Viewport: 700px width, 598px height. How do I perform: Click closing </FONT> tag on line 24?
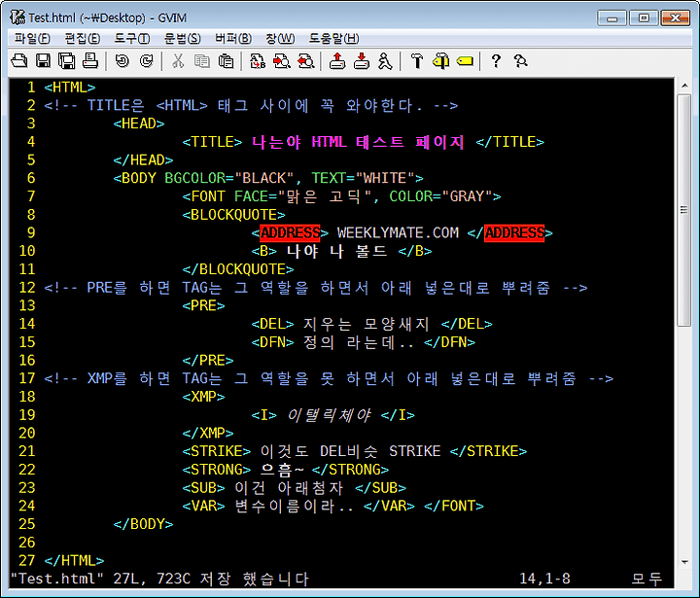454,506
